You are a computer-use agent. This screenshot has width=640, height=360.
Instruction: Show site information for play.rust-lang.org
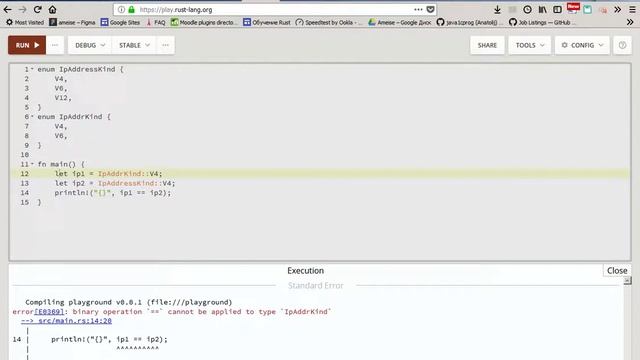tap(121, 9)
